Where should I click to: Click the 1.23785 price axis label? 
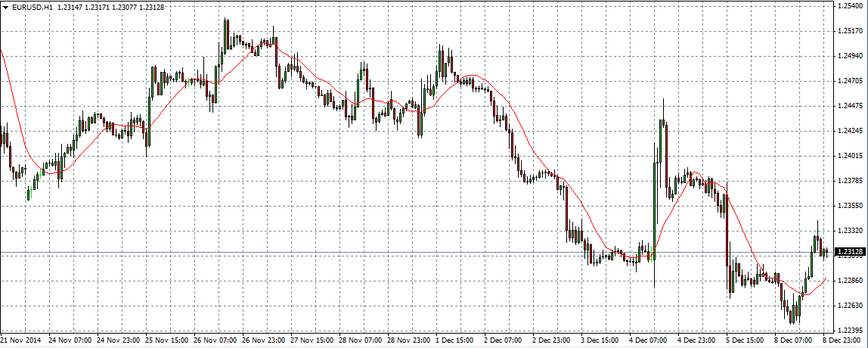click(851, 181)
